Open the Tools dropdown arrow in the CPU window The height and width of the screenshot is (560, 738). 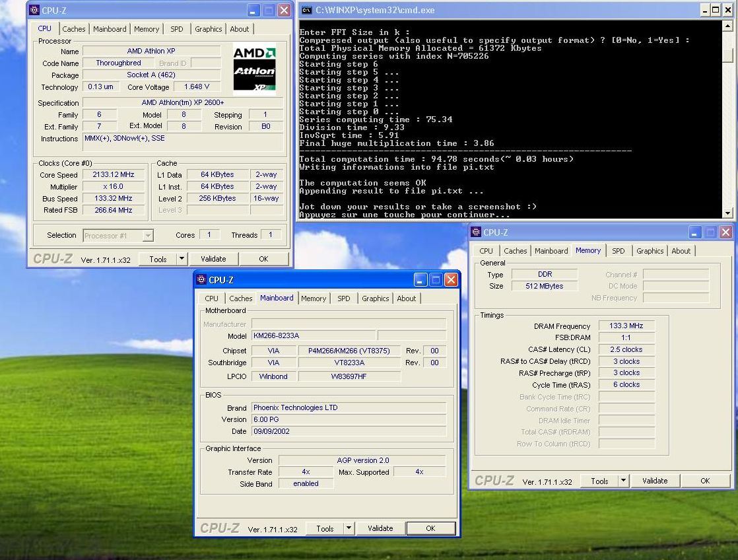[x=182, y=259]
